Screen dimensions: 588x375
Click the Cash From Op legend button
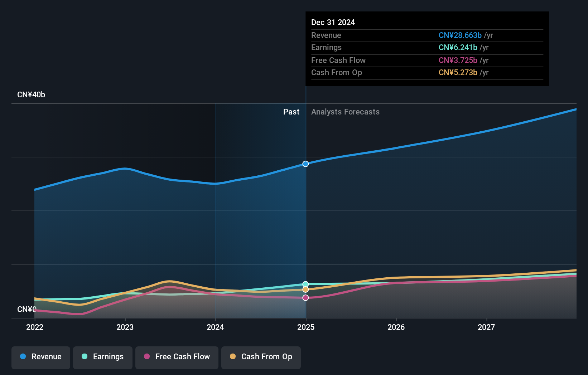point(261,357)
